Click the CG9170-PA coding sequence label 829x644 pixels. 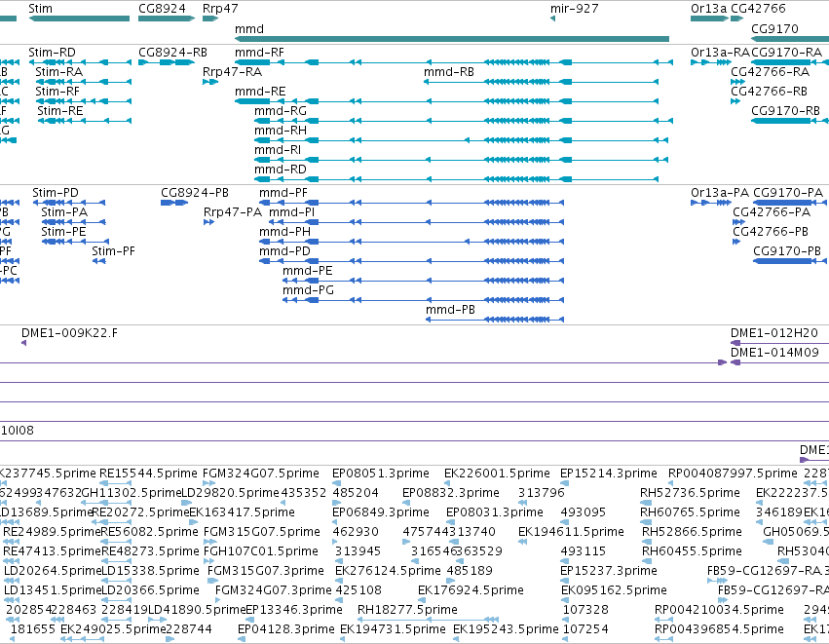point(788,193)
